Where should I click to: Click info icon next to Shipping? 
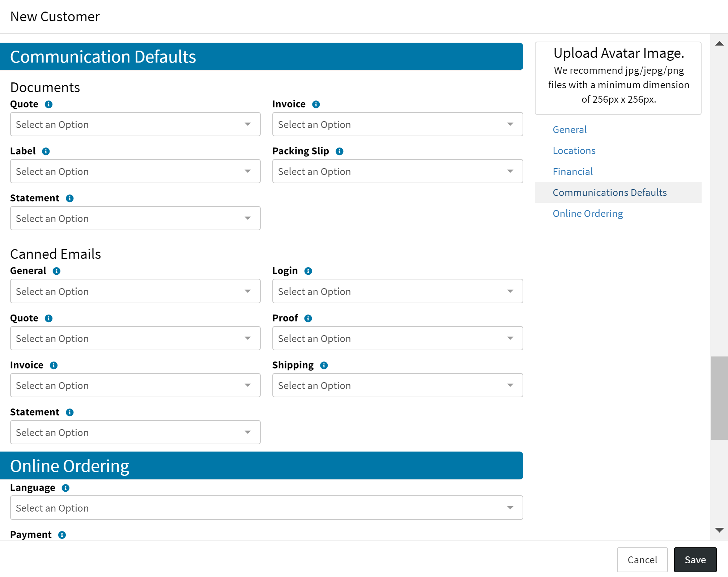tap(324, 366)
